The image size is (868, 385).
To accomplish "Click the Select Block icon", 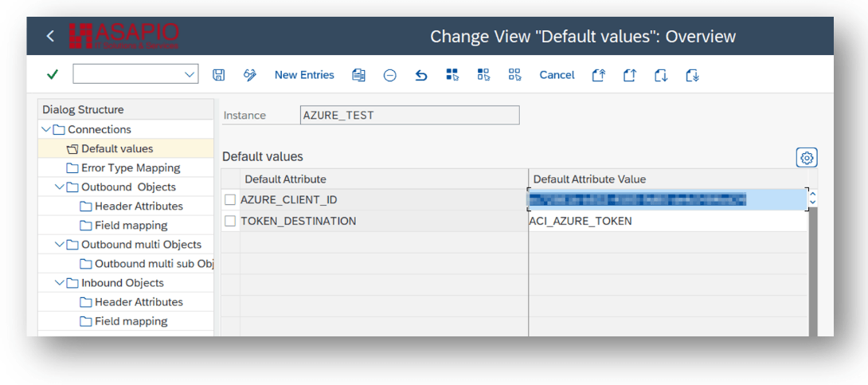I will point(484,75).
